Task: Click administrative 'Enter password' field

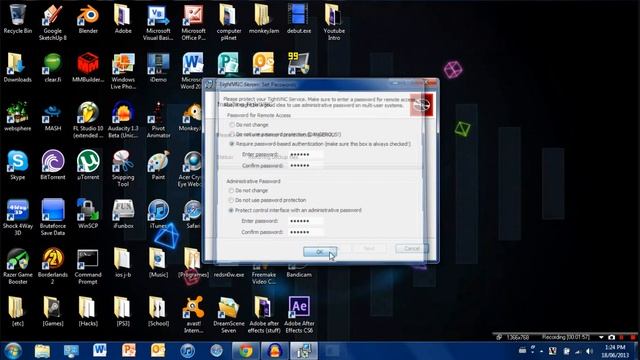Action: tap(306, 221)
